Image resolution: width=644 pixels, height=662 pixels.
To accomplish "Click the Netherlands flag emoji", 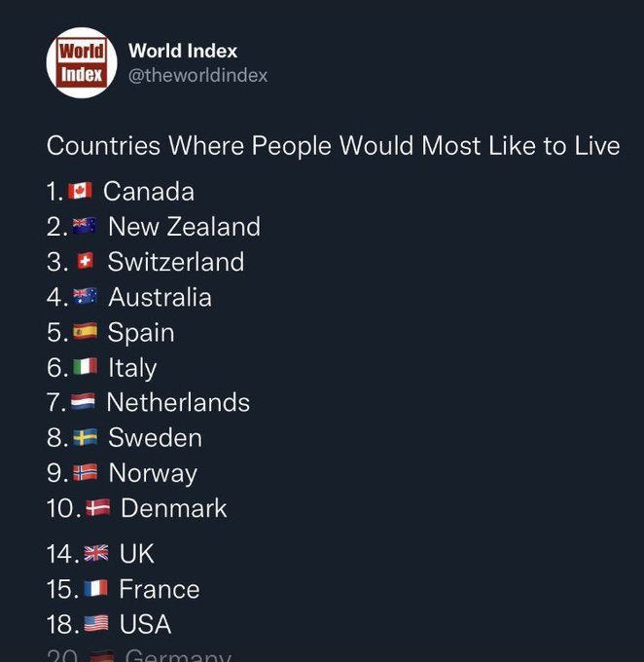I will (x=84, y=403).
